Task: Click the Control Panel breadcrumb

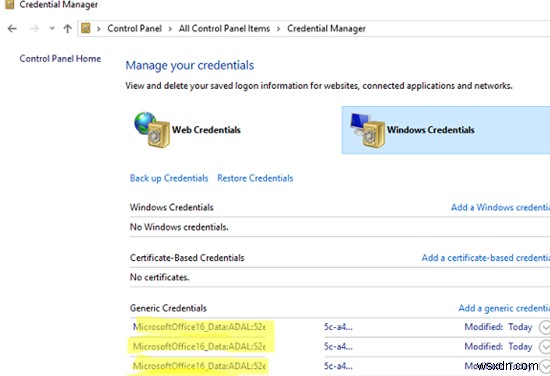Action: pyautogui.click(x=134, y=28)
